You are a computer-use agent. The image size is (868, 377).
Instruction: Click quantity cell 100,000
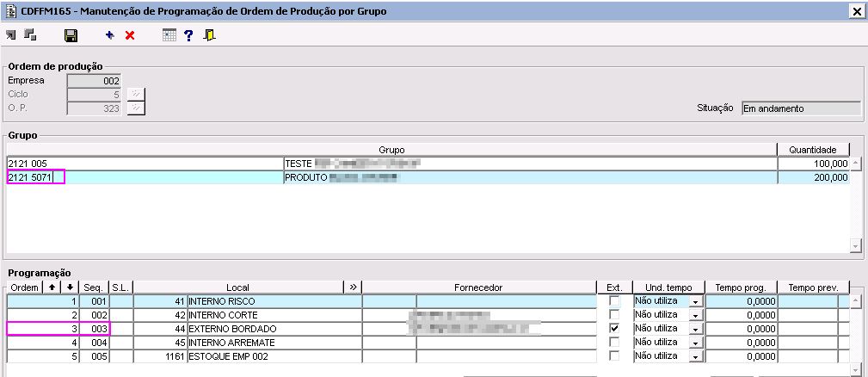pos(813,164)
